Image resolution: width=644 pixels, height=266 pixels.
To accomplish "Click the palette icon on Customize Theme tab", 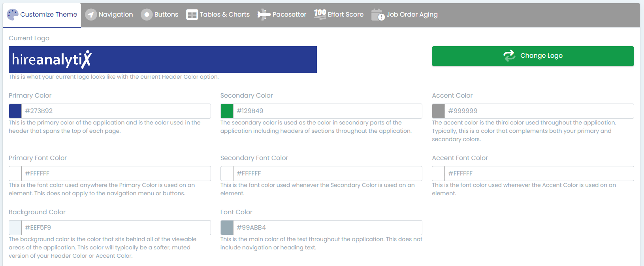I will 13,15.
